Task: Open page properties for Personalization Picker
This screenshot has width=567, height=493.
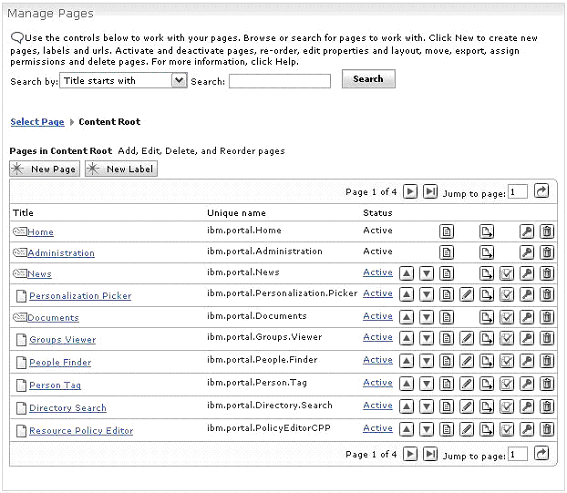Action: point(447,295)
